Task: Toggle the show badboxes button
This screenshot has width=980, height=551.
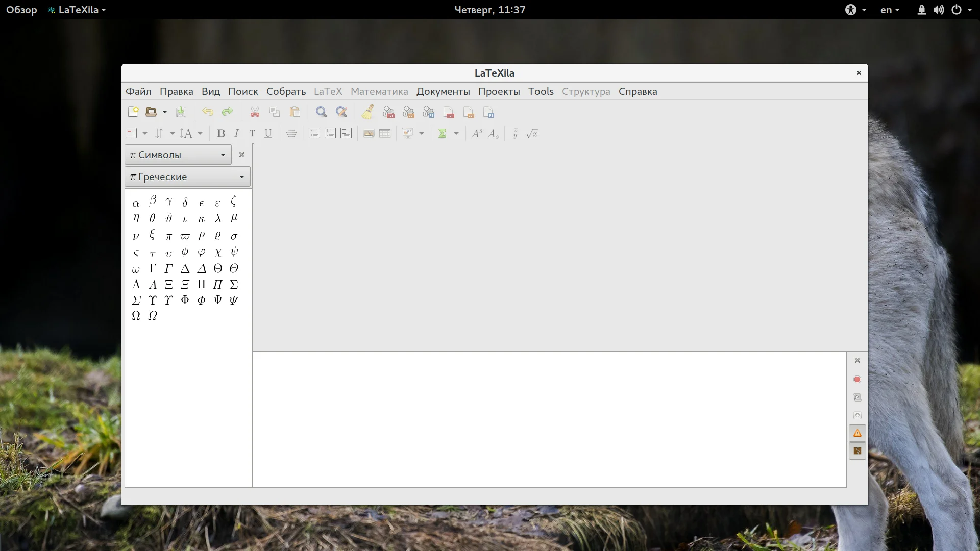Action: 857,451
